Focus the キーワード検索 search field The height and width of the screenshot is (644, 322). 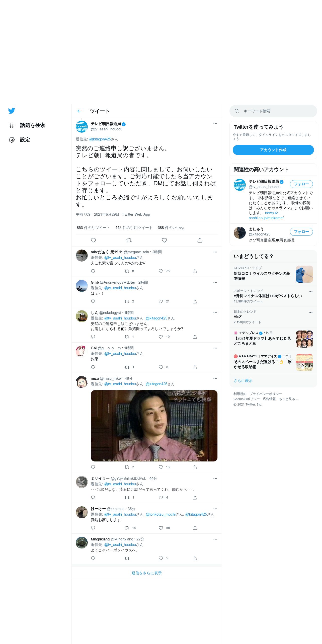click(273, 111)
